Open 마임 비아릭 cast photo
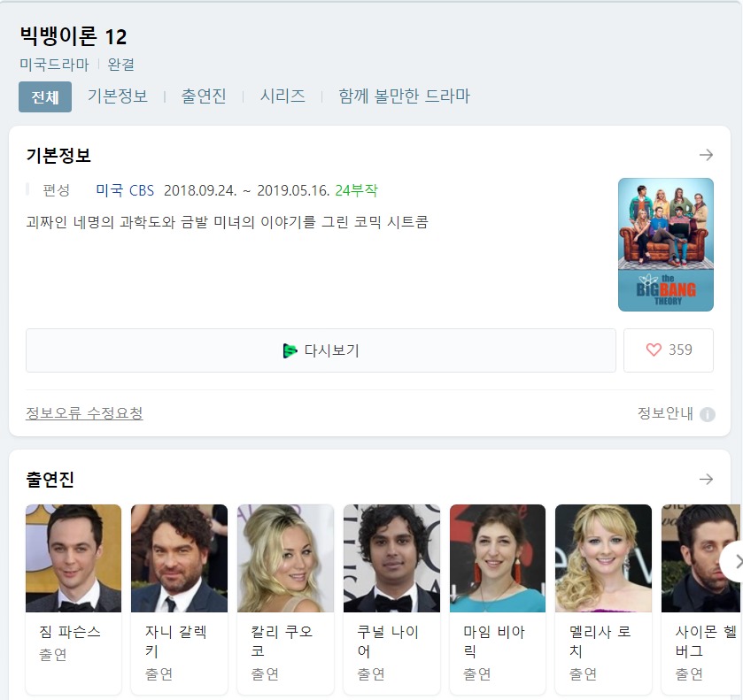743x700 pixels. coord(498,558)
